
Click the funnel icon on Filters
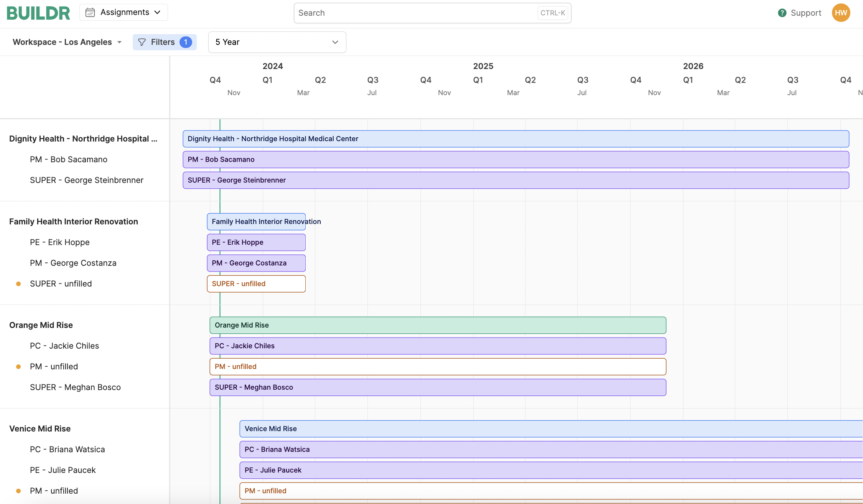tap(142, 42)
